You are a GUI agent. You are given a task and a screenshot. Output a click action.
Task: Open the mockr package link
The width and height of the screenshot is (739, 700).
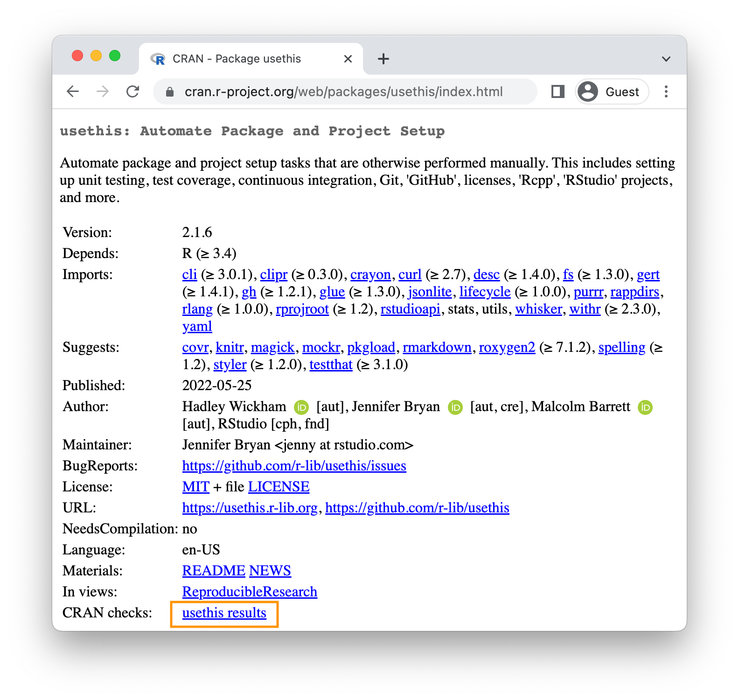[321, 347]
